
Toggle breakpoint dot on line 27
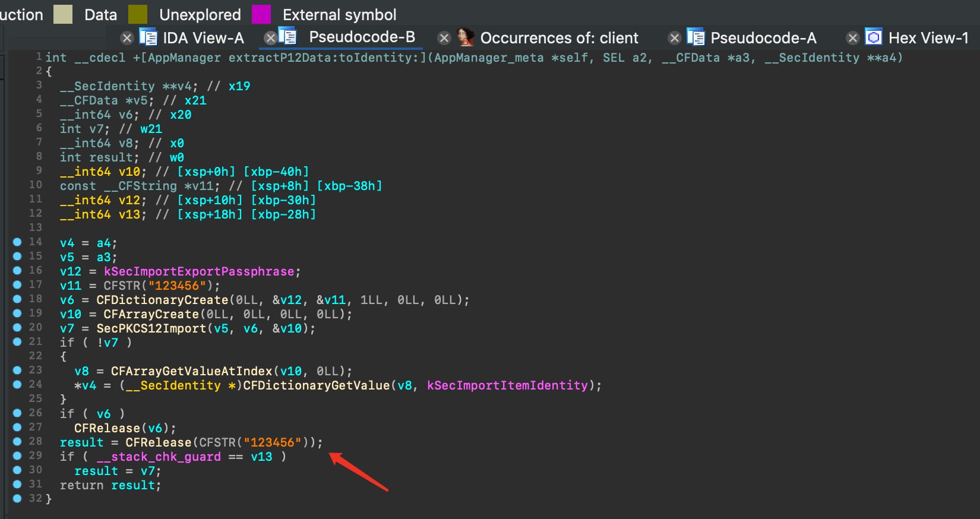click(x=17, y=427)
